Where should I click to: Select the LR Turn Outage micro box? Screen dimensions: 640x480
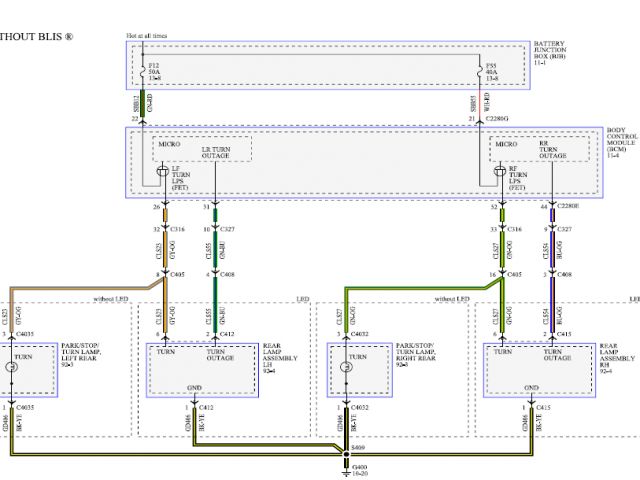point(203,149)
